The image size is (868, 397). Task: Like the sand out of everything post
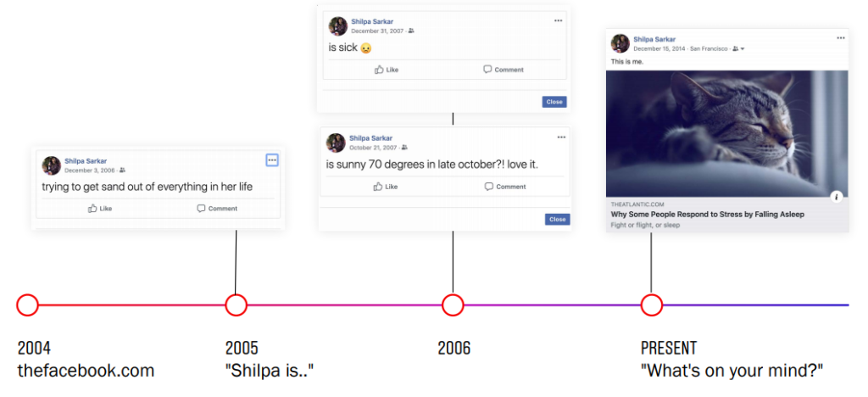pyautogui.click(x=100, y=209)
